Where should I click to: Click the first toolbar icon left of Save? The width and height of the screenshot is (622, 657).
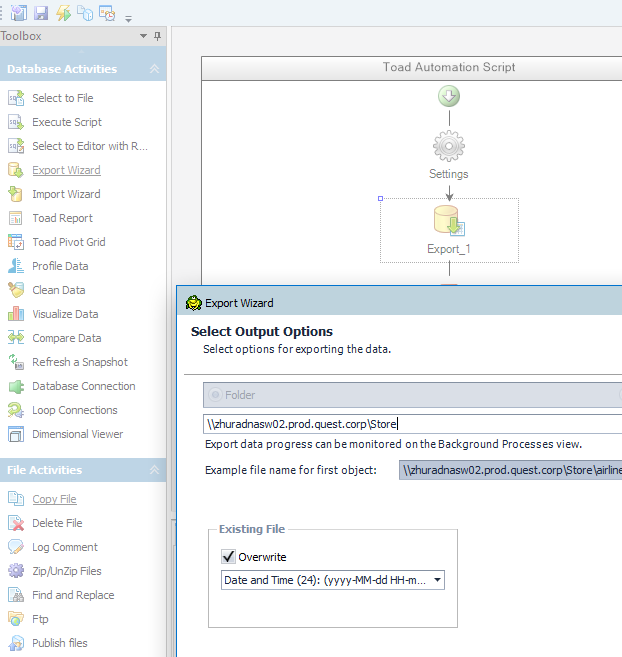pos(19,13)
